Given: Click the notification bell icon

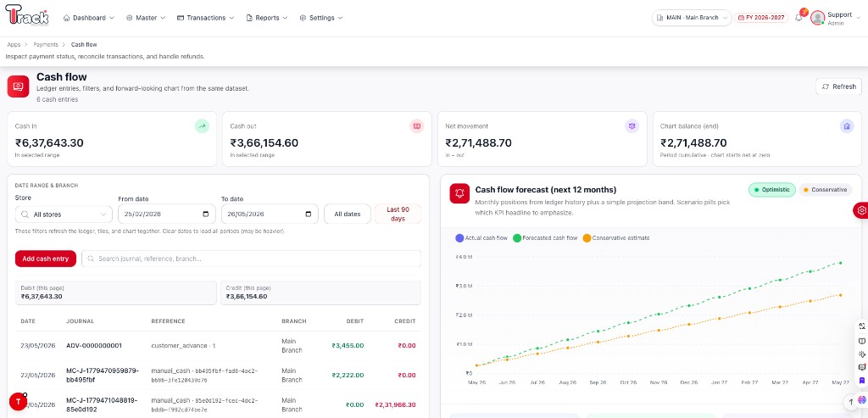Looking at the screenshot, I should coord(798,18).
